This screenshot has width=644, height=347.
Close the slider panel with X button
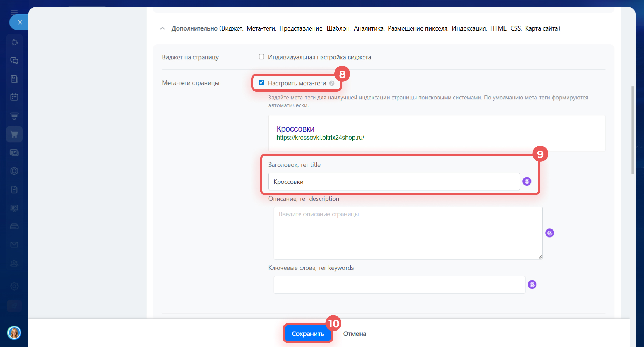pos(20,22)
